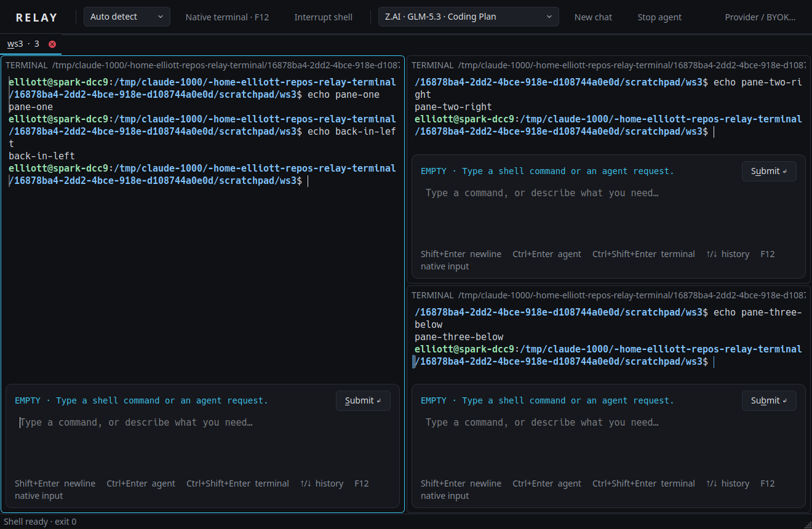Click the upper right pane TERMINAL header

point(608,65)
